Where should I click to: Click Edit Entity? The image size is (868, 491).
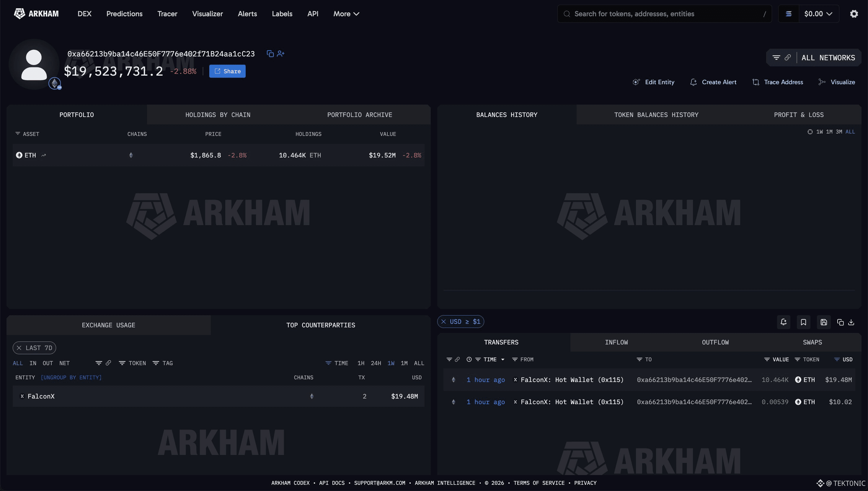654,82
